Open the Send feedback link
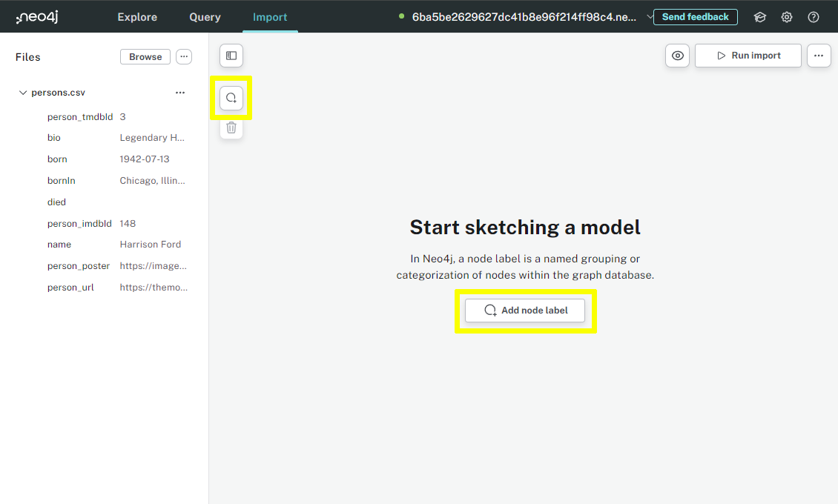Screen dimensions: 838x504 [x=695, y=16]
